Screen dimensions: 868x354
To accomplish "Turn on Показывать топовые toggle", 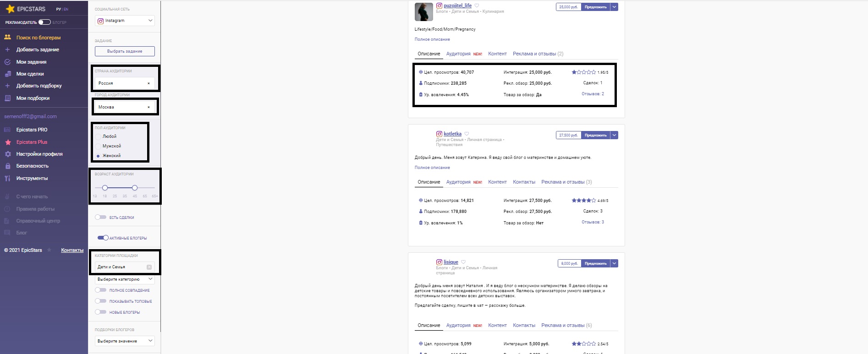I will click(x=100, y=301).
